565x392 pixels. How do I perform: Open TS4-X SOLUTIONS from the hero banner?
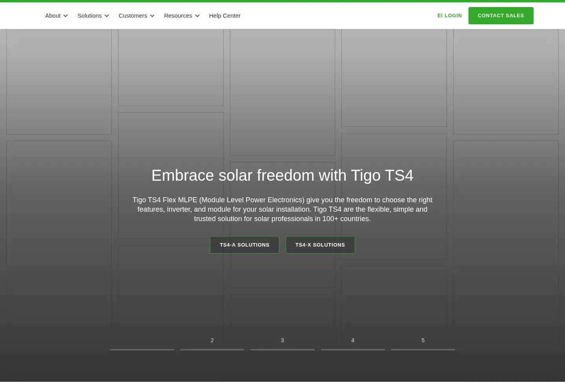point(320,245)
